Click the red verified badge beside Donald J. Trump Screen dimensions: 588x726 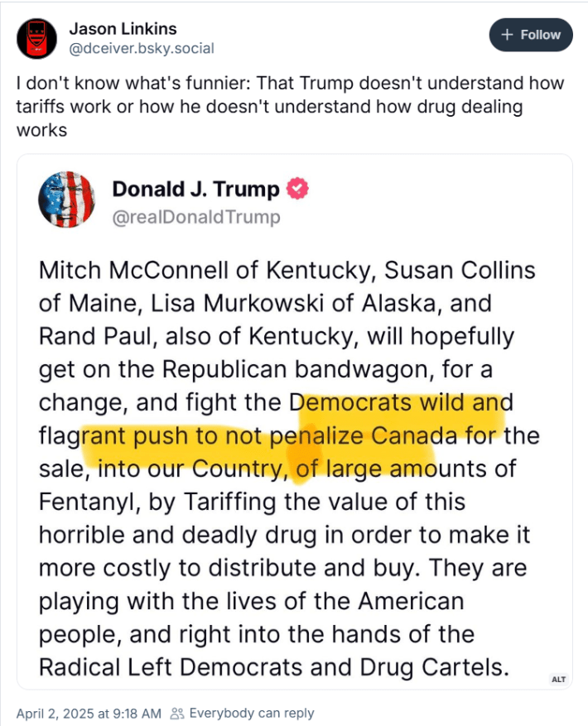tap(297, 189)
